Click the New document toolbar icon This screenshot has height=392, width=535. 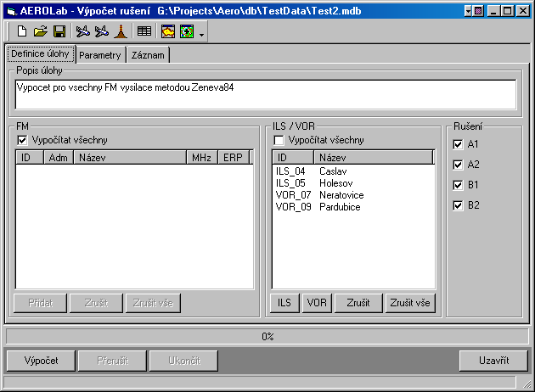point(22,31)
